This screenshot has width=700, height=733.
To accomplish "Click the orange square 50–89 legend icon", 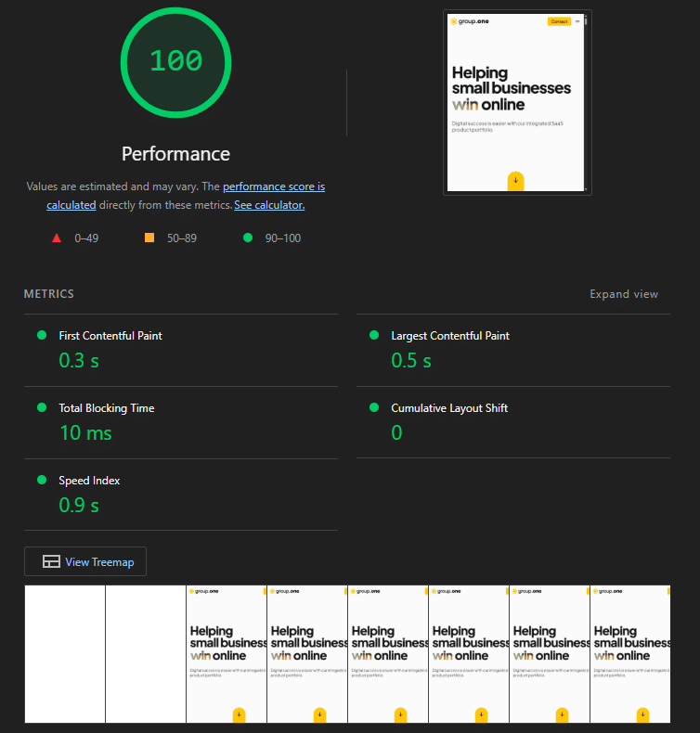I will [149, 238].
